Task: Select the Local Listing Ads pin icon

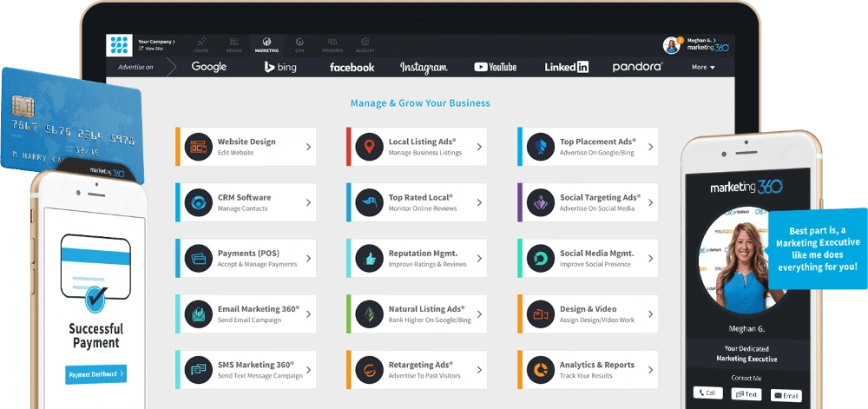Action: pos(369,147)
